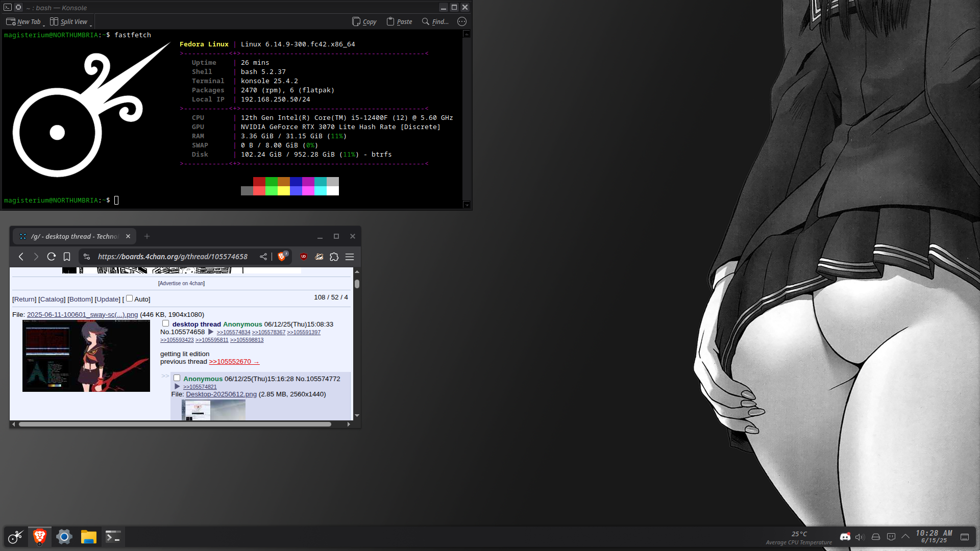Check the post 105574772 checkbox

(x=177, y=378)
